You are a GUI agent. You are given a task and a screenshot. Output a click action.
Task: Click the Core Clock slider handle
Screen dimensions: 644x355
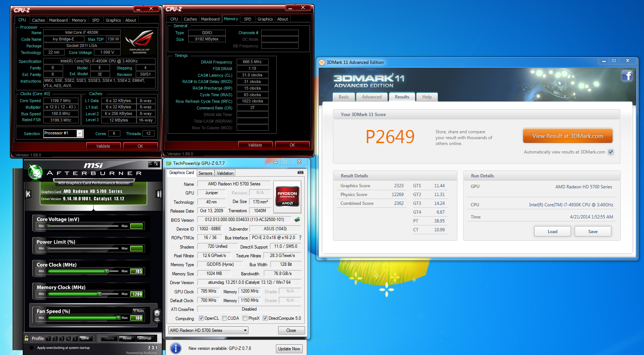pos(107,271)
